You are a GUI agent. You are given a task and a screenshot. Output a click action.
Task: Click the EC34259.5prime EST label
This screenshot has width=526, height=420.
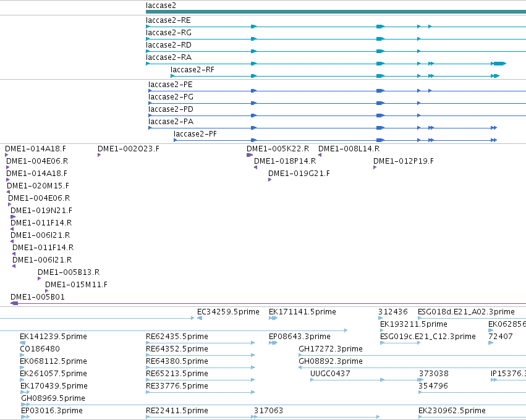pos(228,312)
